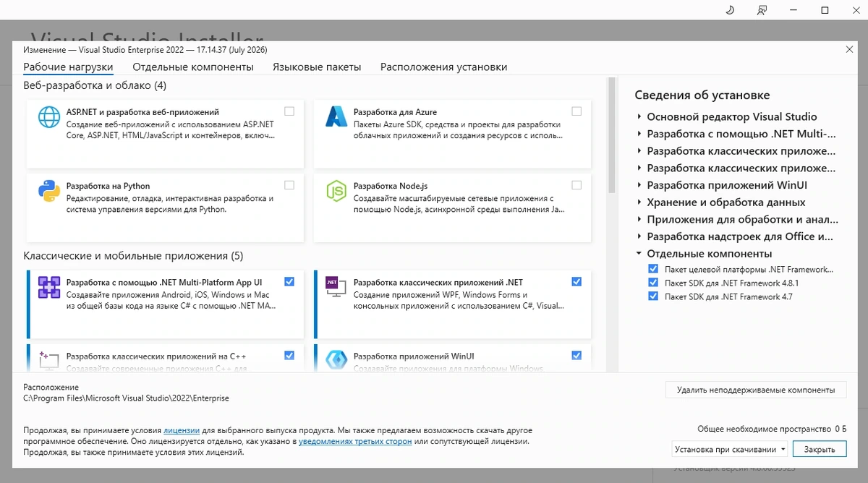Click the WinUI application development icon
The height and width of the screenshot is (483, 868).
point(336,360)
